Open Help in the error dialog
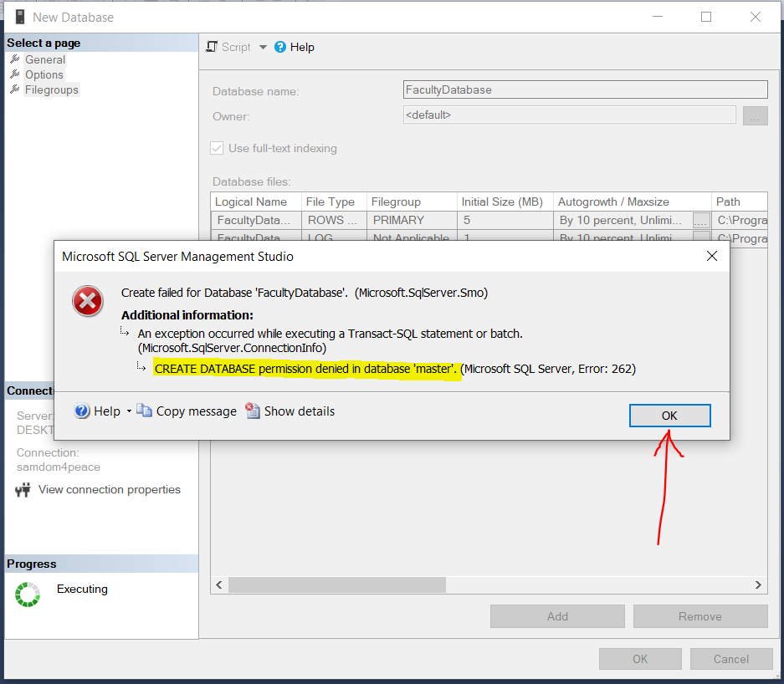 [97, 411]
